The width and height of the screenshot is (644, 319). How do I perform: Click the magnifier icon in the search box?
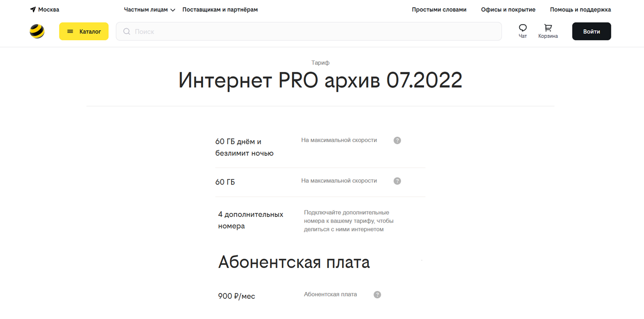point(127,31)
